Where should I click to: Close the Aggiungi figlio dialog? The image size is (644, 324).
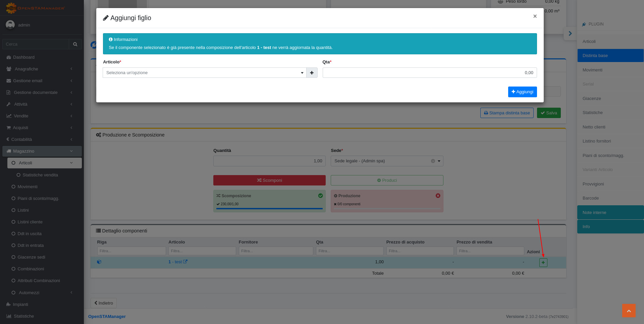(535, 16)
